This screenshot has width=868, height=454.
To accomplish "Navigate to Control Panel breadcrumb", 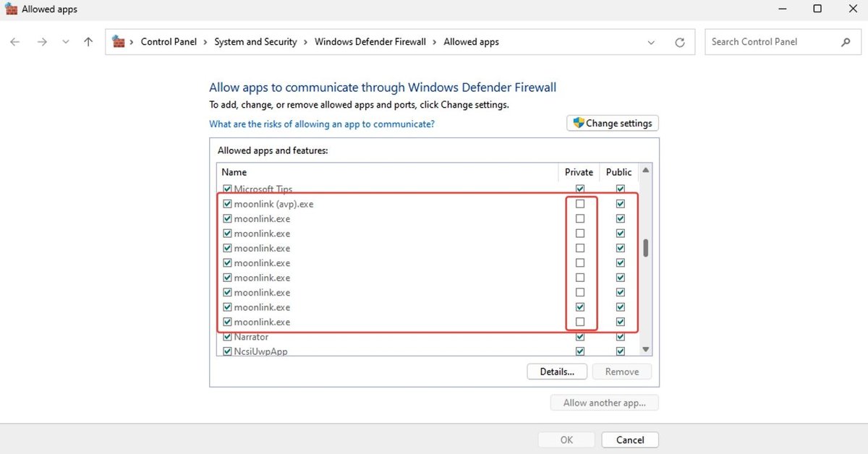I will (x=169, y=42).
